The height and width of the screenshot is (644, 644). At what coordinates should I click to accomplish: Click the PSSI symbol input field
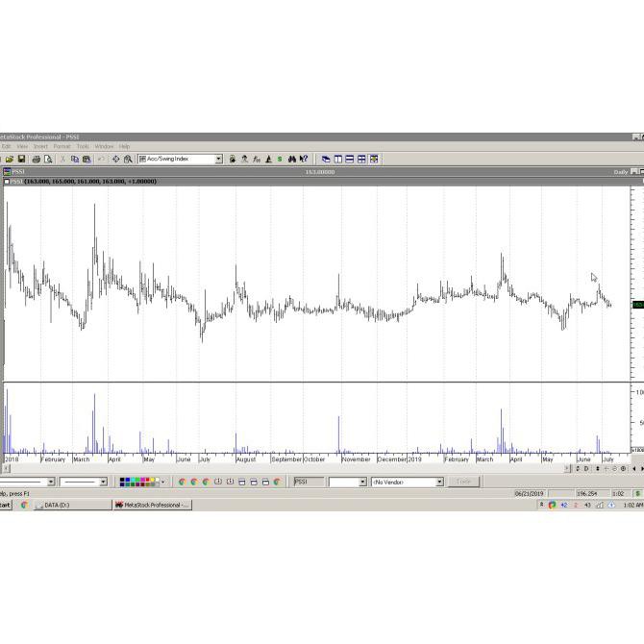tap(310, 482)
